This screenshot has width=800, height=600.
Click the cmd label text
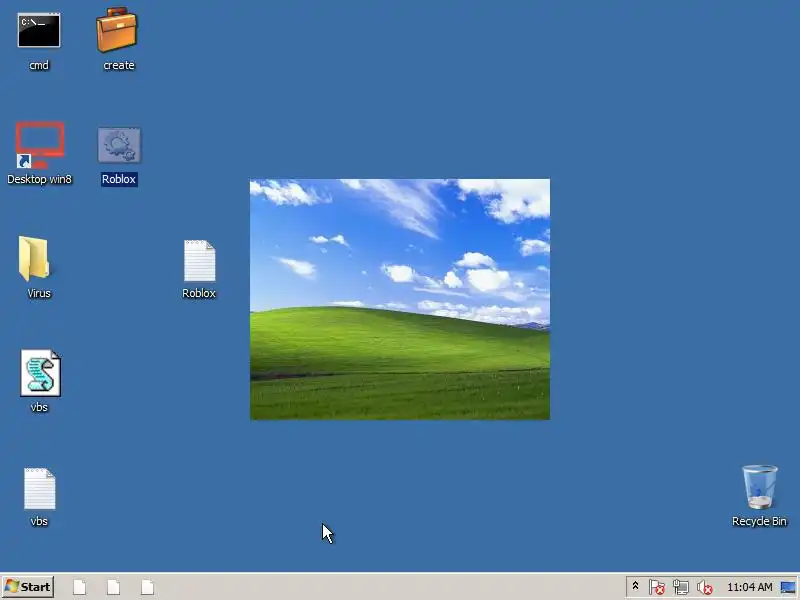pyautogui.click(x=39, y=65)
